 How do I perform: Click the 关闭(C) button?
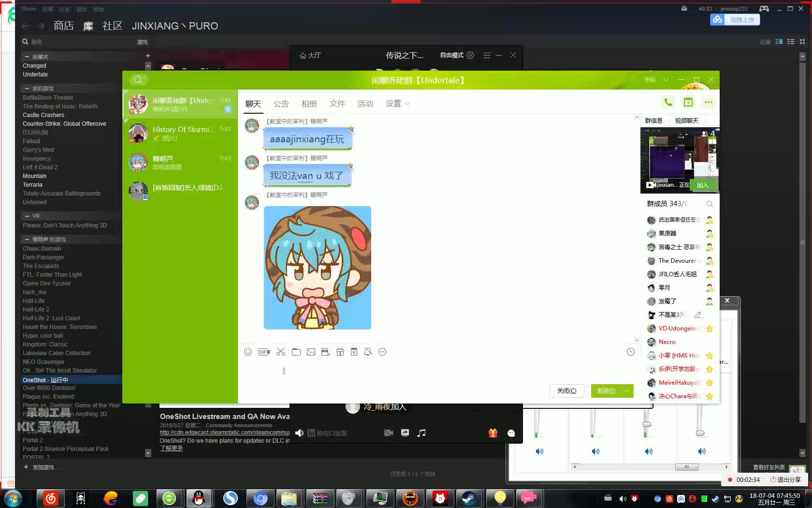pos(566,391)
